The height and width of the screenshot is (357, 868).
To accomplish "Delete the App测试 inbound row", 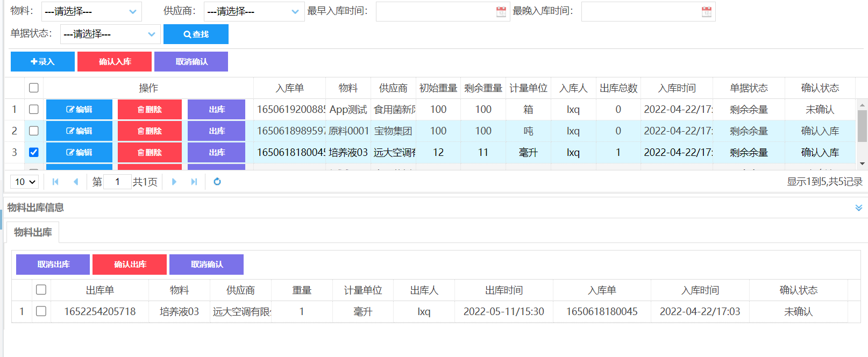I will point(150,109).
